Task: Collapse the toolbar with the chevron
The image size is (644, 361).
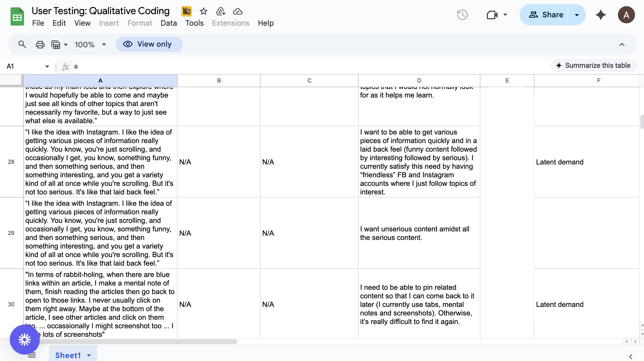Action: 622,44
